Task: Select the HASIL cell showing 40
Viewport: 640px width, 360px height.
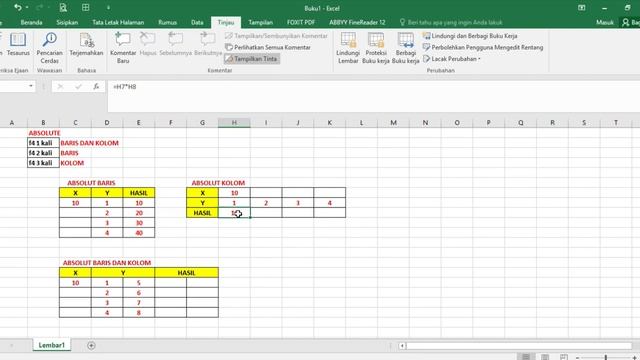Action: click(x=139, y=233)
